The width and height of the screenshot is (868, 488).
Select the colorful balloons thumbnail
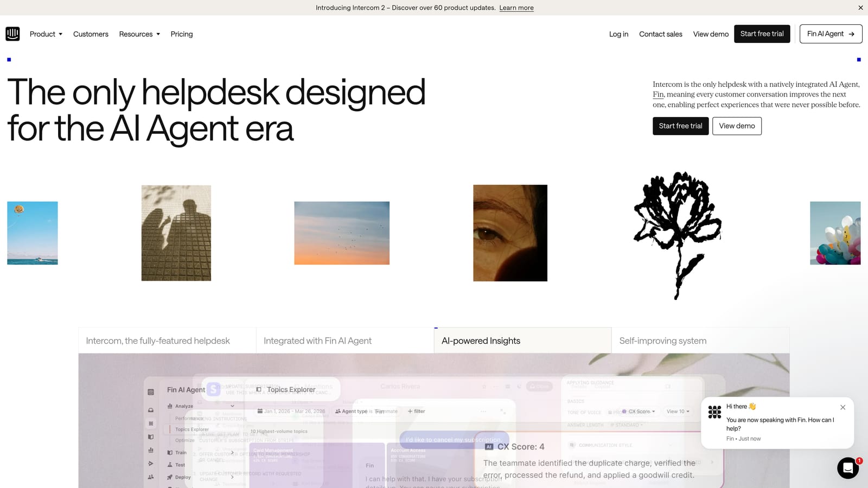[x=835, y=233]
